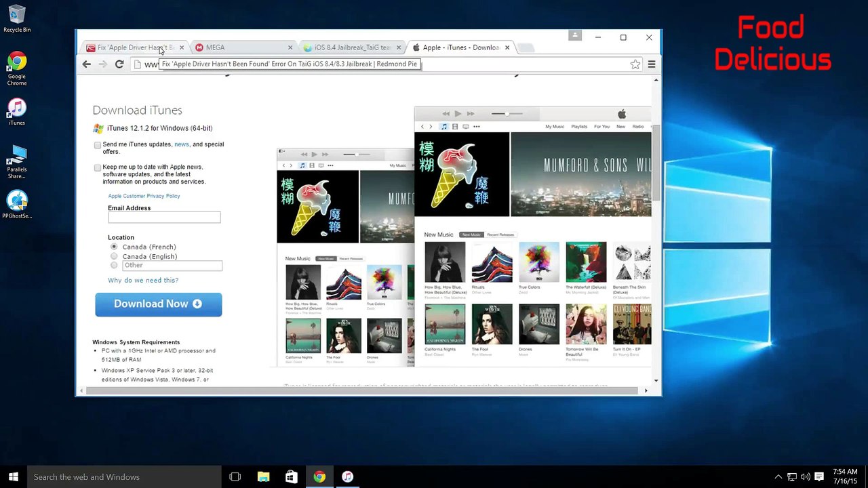868x488 pixels.
Task: Open the Recycle Bin desktop icon
Action: pos(17,18)
